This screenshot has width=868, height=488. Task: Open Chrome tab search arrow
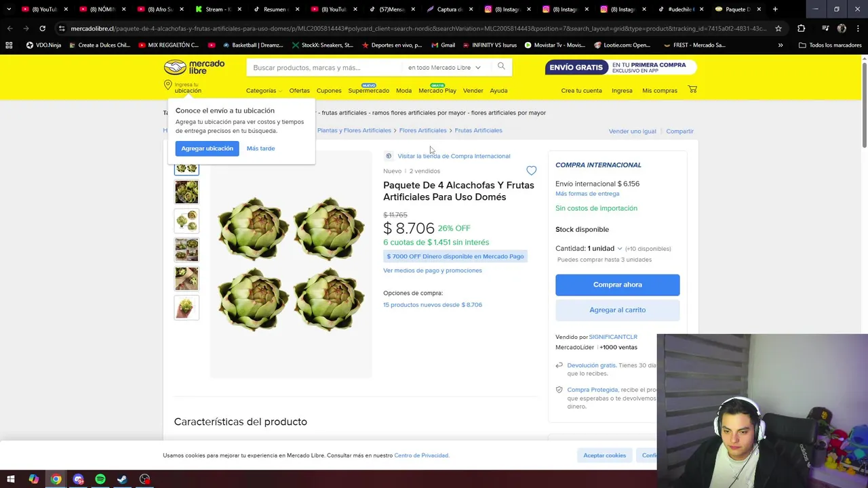pos(8,9)
